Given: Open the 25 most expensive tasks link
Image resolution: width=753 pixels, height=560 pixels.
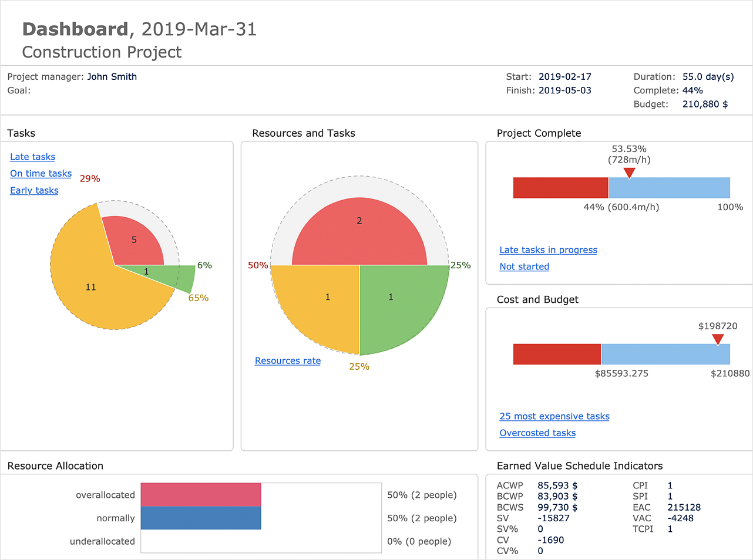Looking at the screenshot, I should (x=554, y=416).
